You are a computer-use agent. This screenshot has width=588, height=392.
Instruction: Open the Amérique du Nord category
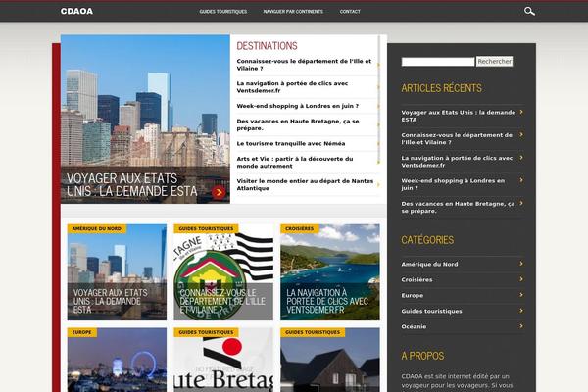(429, 264)
